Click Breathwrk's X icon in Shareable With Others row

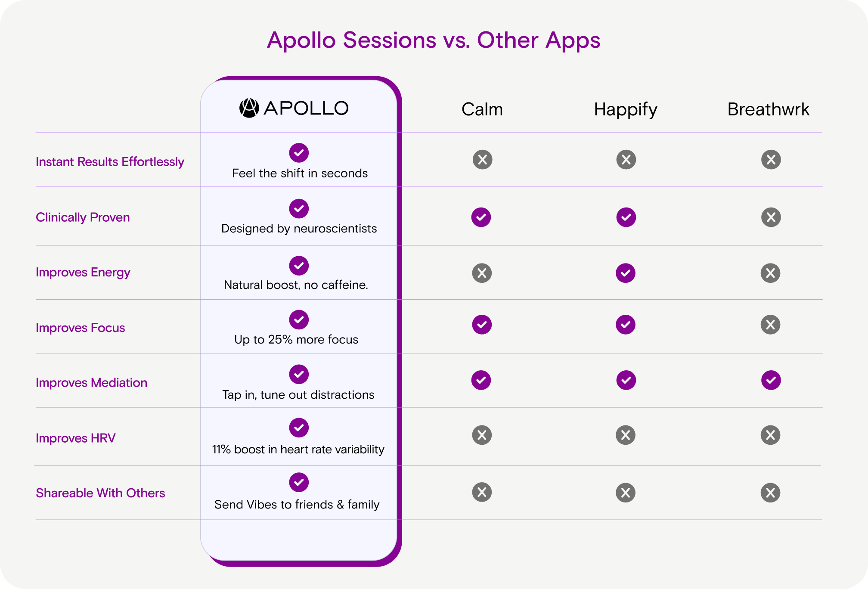point(770,493)
